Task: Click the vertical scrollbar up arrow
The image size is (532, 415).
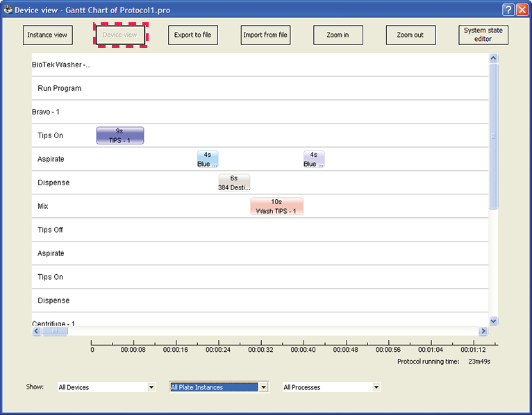Action: coord(494,58)
